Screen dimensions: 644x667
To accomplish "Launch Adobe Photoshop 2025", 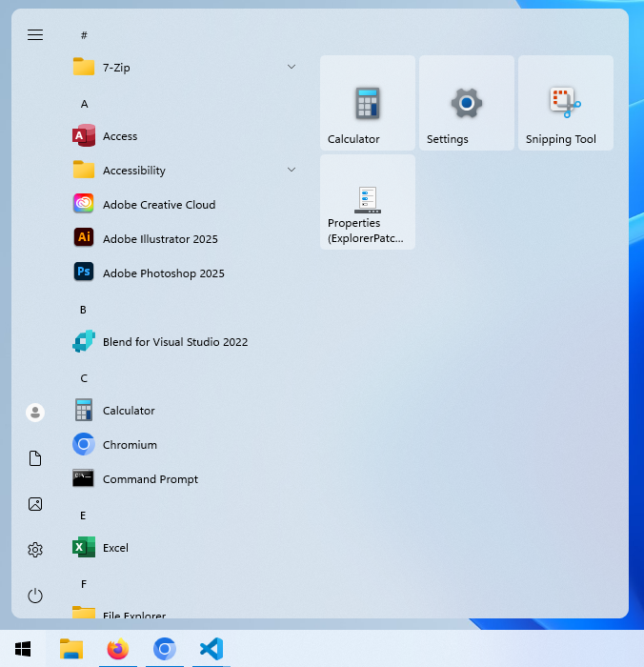I will point(185,273).
